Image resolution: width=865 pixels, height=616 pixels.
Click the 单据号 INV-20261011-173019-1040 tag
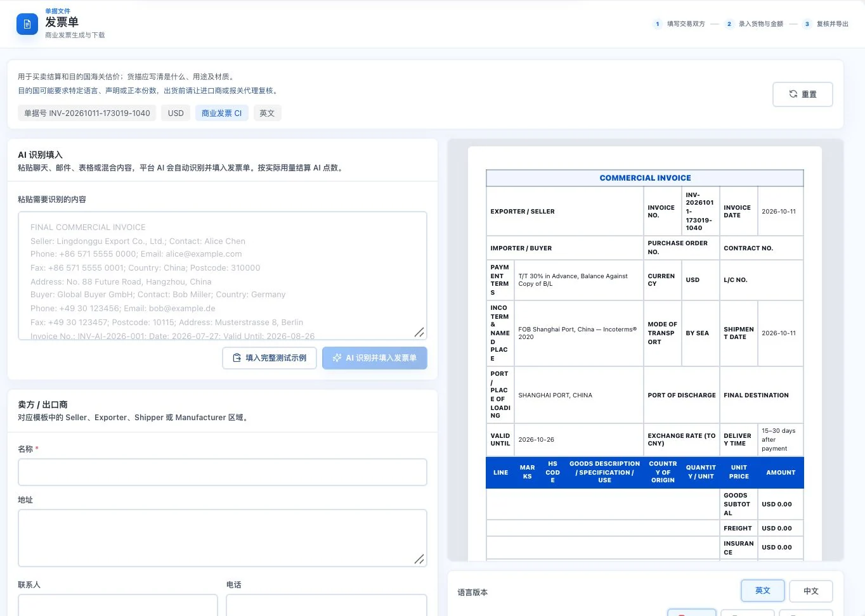click(87, 113)
